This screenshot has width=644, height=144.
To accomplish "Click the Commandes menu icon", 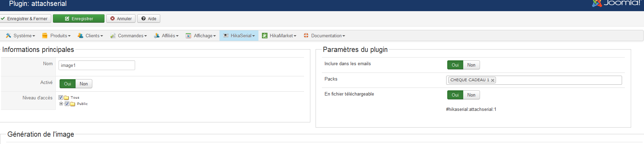I will (113, 36).
